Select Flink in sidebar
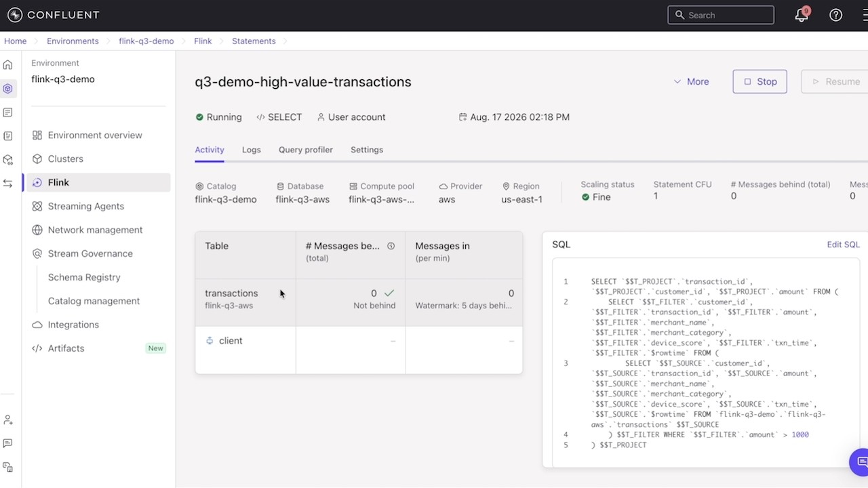The width and height of the screenshot is (868, 488). (97, 182)
